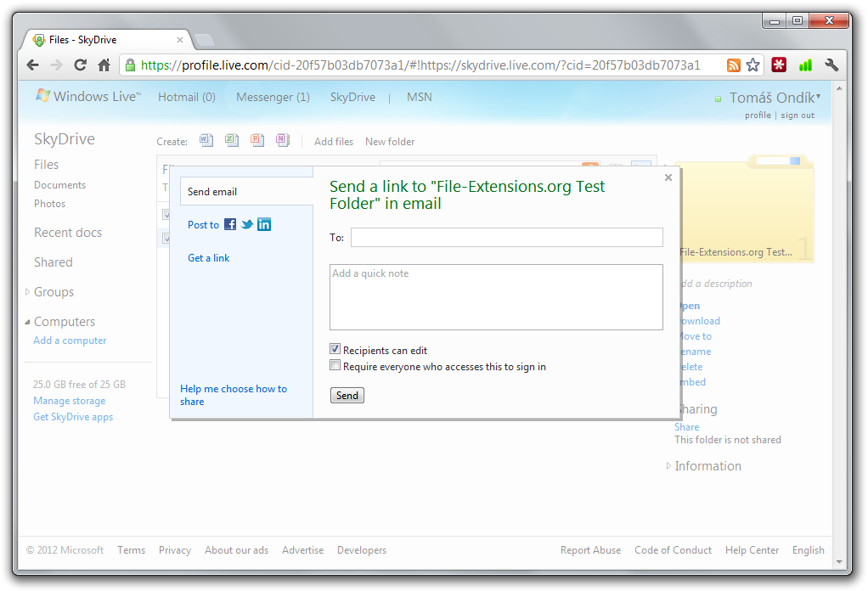Share the folder on LinkedIn
The width and height of the screenshot is (868, 591).
coord(264,224)
